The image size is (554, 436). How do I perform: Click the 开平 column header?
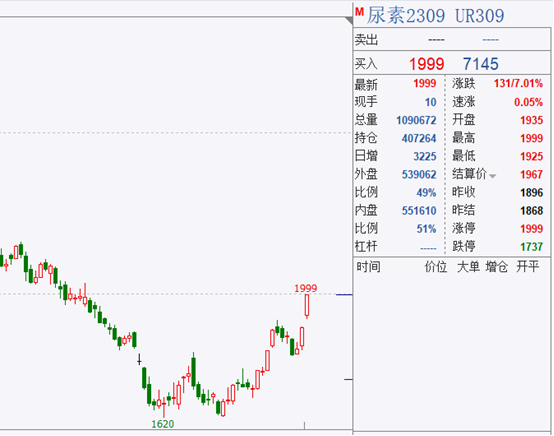[528, 266]
